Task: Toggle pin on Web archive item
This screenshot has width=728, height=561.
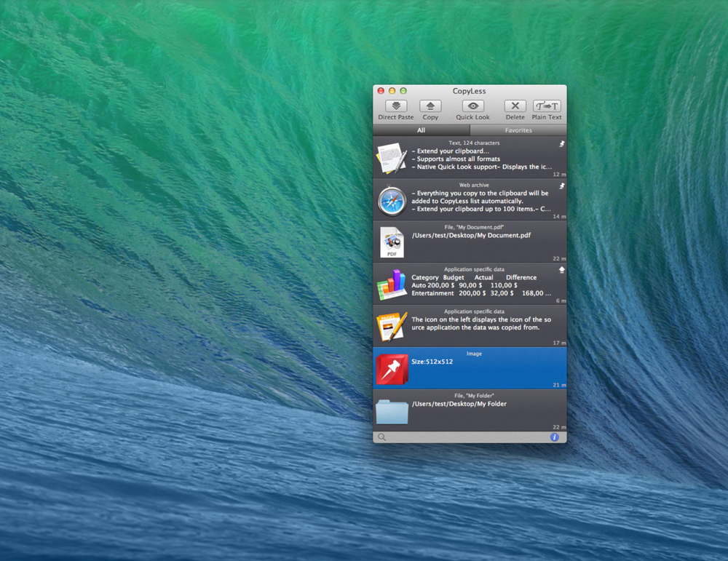Action: (x=561, y=186)
